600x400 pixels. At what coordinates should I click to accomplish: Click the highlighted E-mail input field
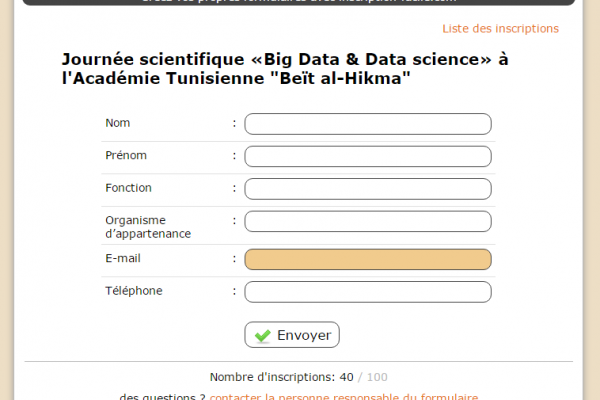pyautogui.click(x=368, y=259)
